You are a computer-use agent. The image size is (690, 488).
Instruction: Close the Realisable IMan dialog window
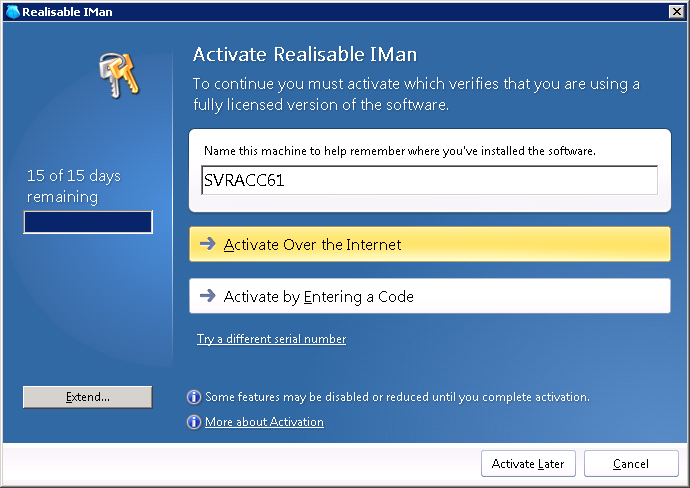[x=676, y=11]
